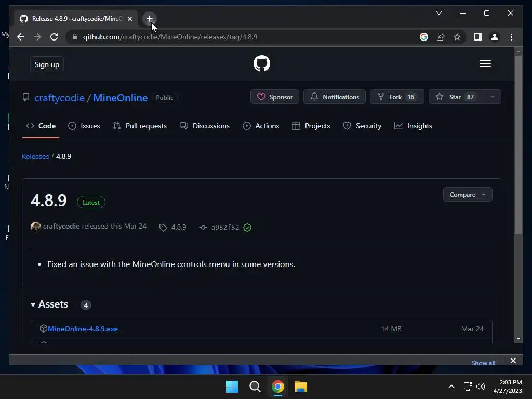Viewport: 532px width, 399px height.
Task: Switch to the Issues tab
Action: coord(84,126)
